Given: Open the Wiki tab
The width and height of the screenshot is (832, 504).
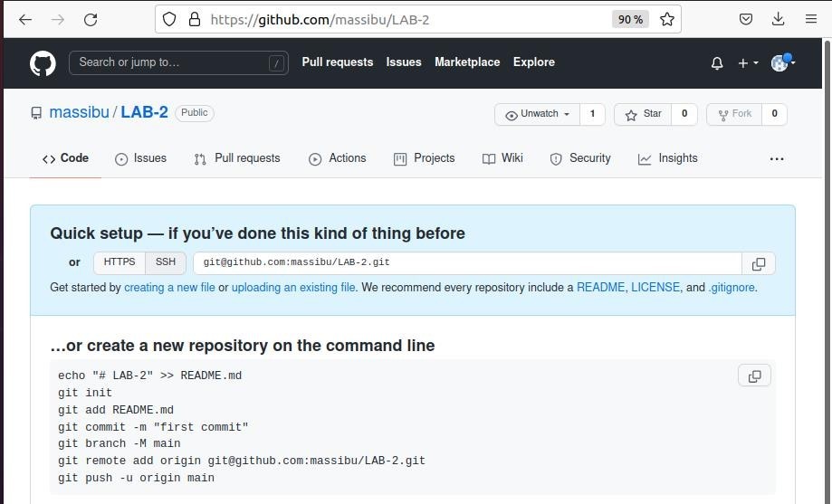Looking at the screenshot, I should (x=502, y=158).
